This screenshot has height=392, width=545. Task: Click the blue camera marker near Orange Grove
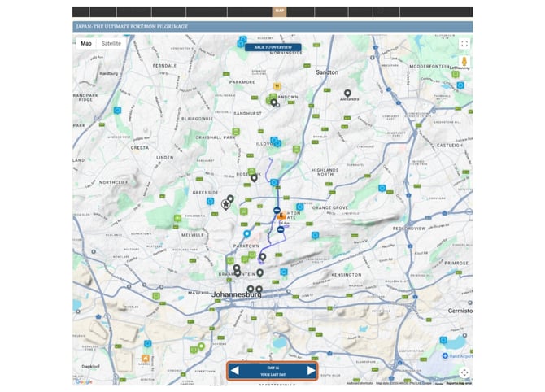click(299, 207)
